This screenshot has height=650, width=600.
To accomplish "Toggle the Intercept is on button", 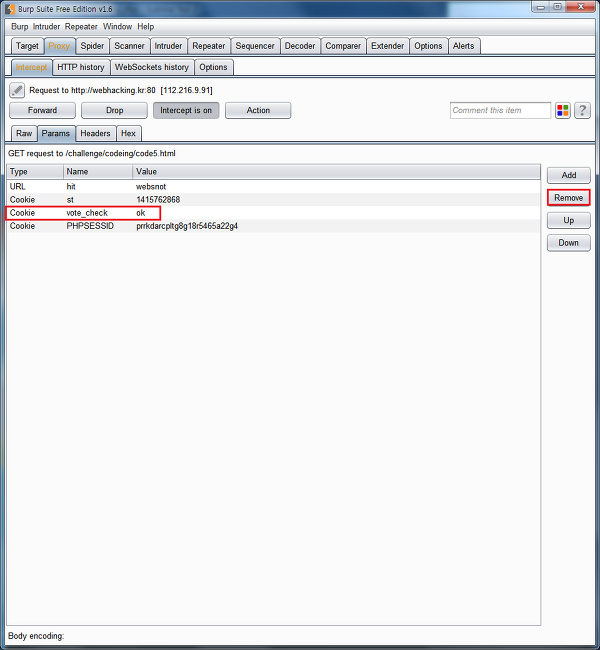I will click(x=186, y=110).
